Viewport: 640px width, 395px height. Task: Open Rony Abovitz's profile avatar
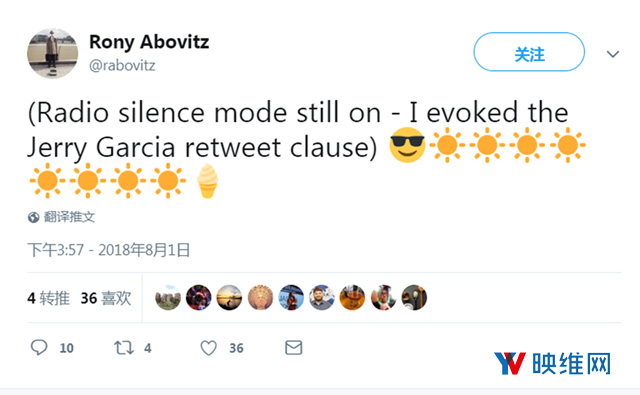(x=53, y=53)
